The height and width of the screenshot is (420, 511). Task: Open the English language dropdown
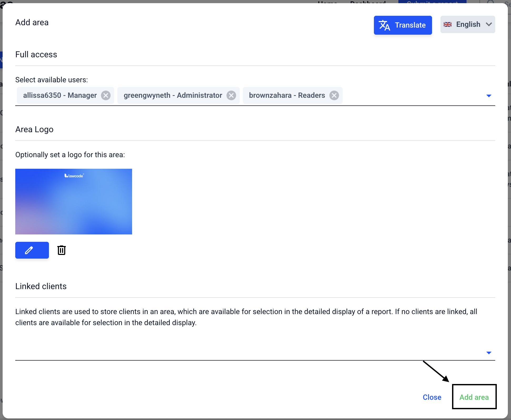[468, 24]
